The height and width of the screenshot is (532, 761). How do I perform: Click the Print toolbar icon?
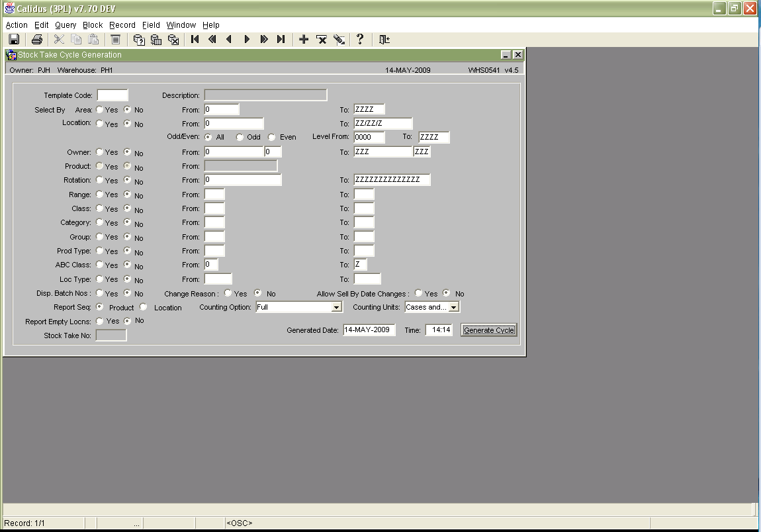(x=37, y=39)
